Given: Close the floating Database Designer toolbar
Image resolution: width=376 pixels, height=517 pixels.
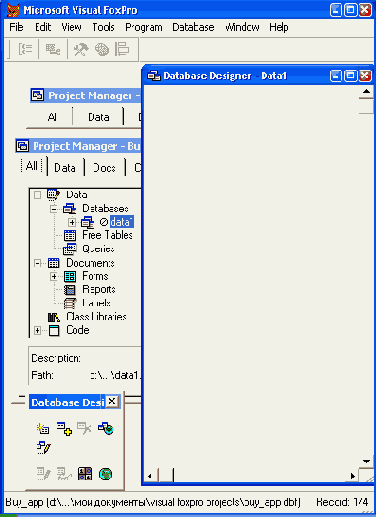Looking at the screenshot, I should tap(112, 402).
